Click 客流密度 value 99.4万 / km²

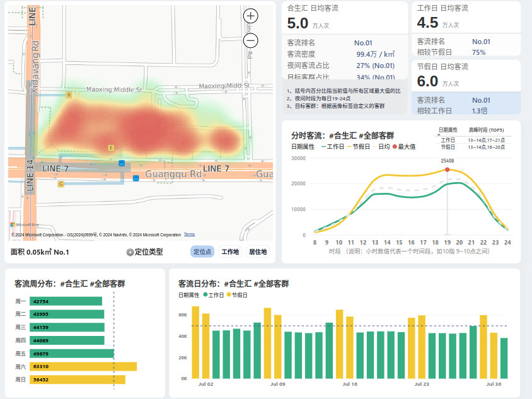(x=375, y=54)
